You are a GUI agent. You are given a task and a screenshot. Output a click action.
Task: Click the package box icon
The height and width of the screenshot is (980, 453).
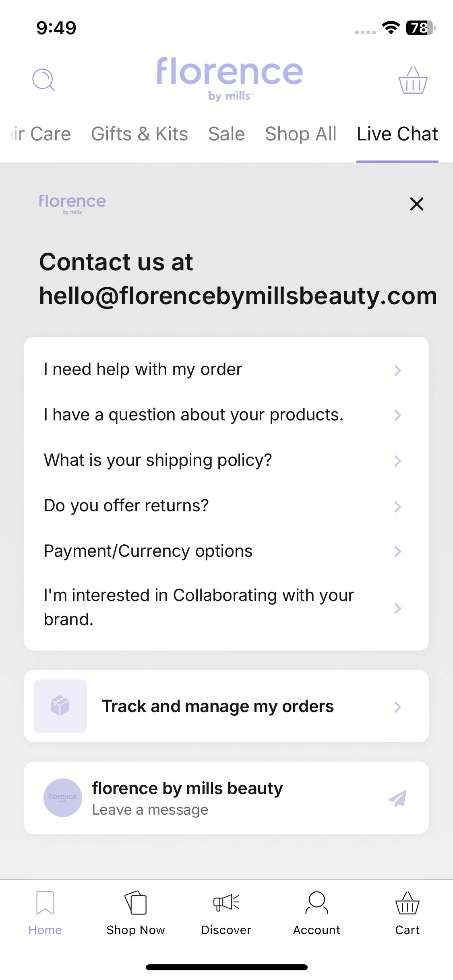(60, 706)
